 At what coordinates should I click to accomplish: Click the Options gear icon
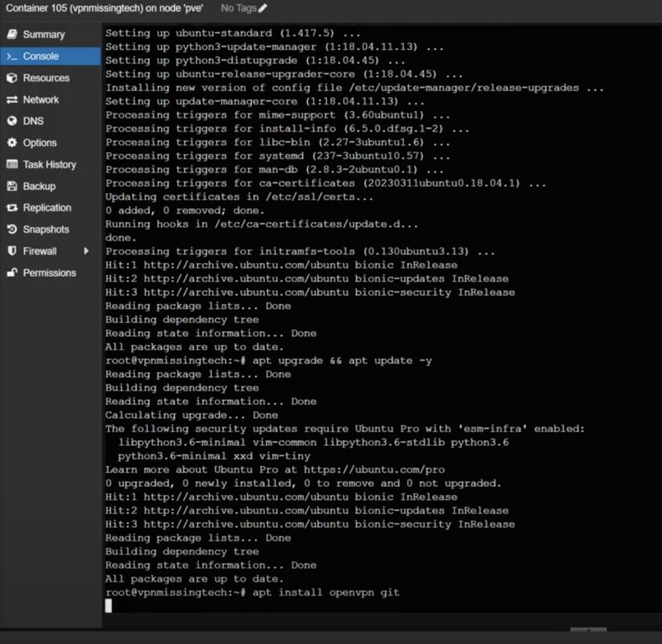coord(11,143)
